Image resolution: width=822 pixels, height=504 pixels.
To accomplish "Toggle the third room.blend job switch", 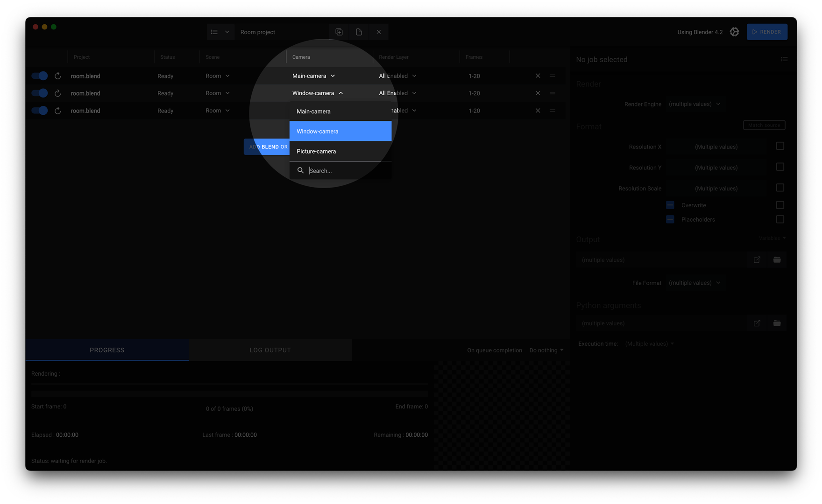I will coord(40,111).
